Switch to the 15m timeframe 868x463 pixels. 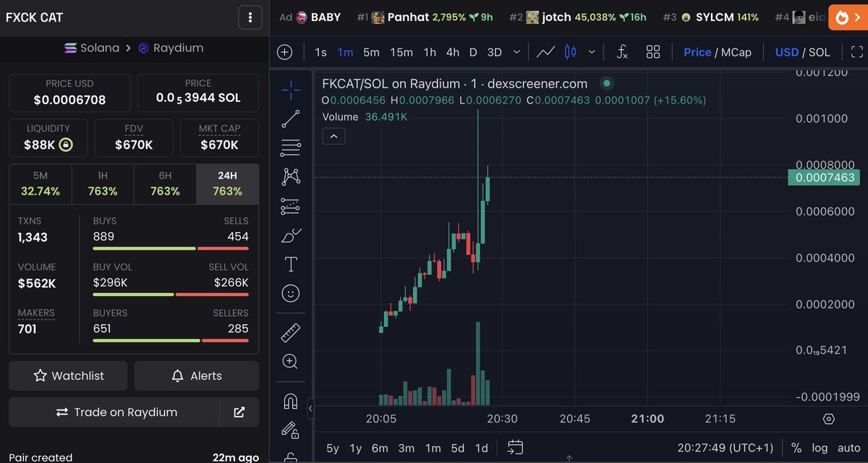click(401, 52)
